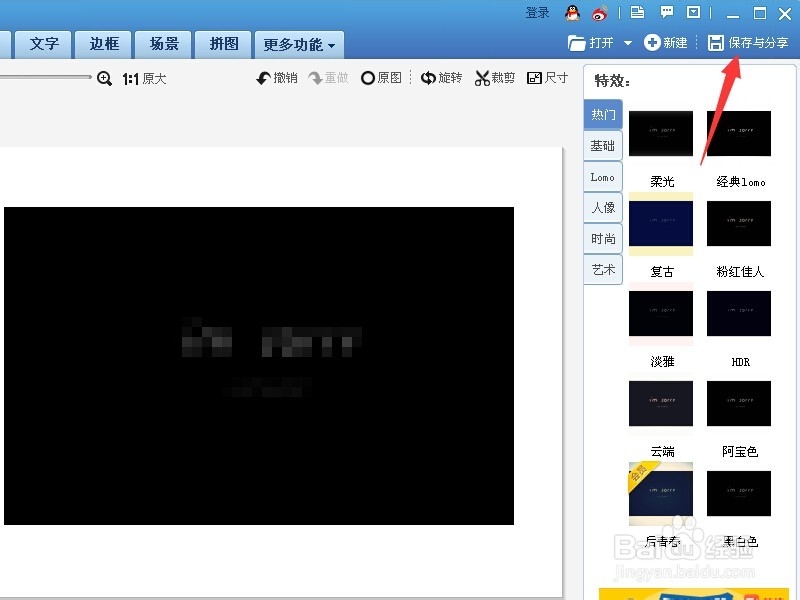Switch to the 文字 text tab
The width and height of the screenshot is (800, 600).
pos(43,44)
